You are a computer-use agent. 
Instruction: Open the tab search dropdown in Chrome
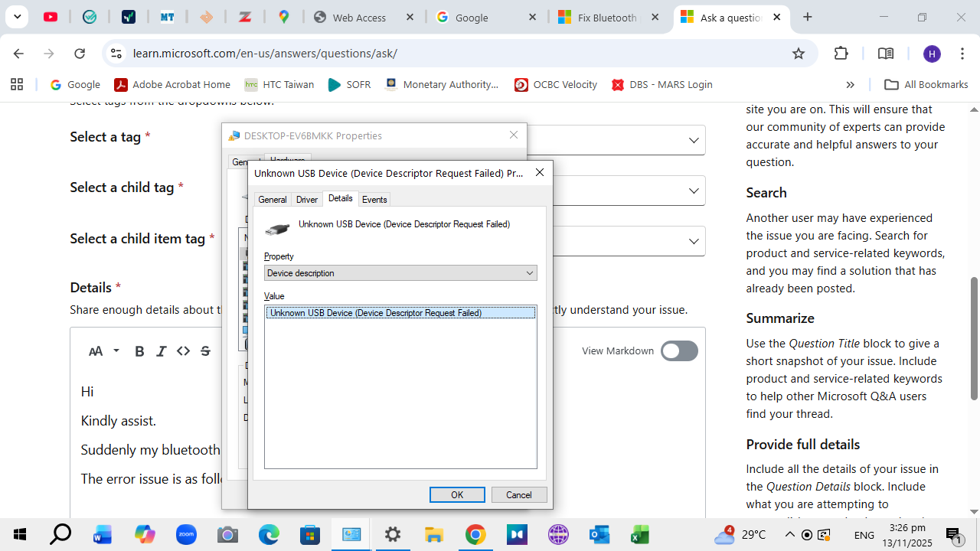(17, 17)
